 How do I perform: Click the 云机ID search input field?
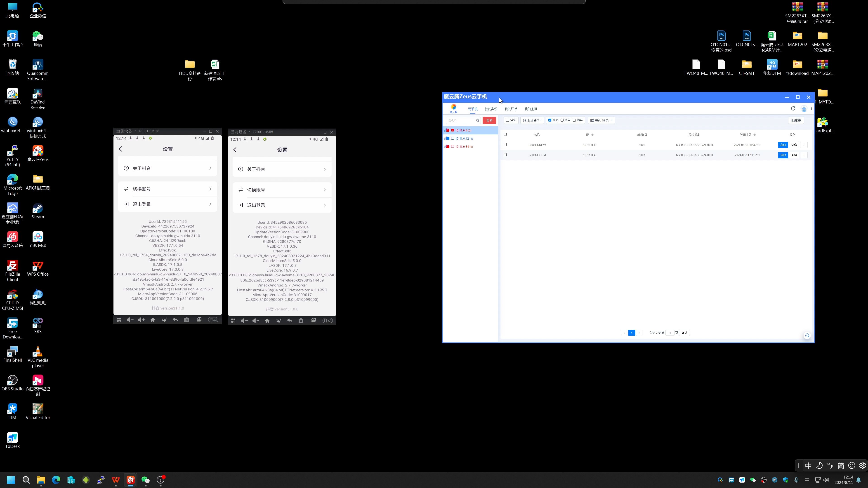pos(461,120)
